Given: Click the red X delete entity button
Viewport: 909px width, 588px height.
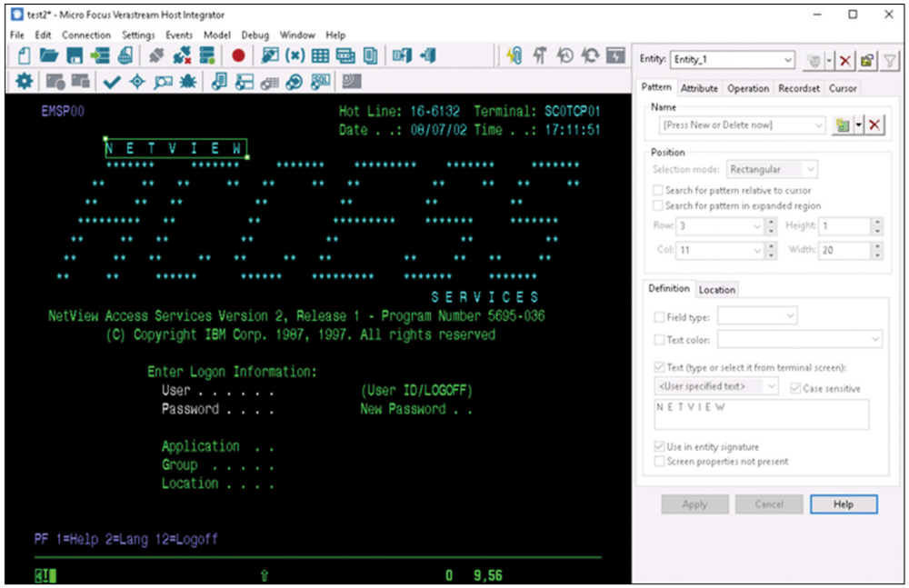Looking at the screenshot, I should pyautogui.click(x=844, y=60).
